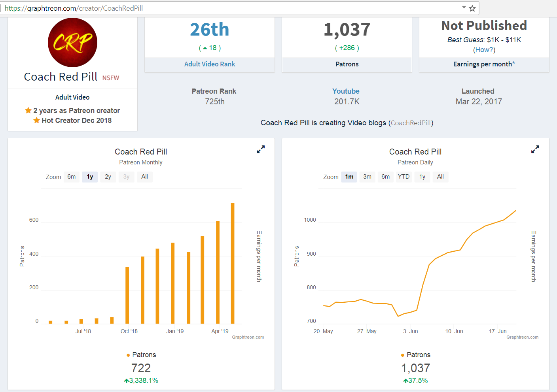Click the 1,037 Patrons count at top
Viewport: 557px width, 392px height.
(x=347, y=30)
